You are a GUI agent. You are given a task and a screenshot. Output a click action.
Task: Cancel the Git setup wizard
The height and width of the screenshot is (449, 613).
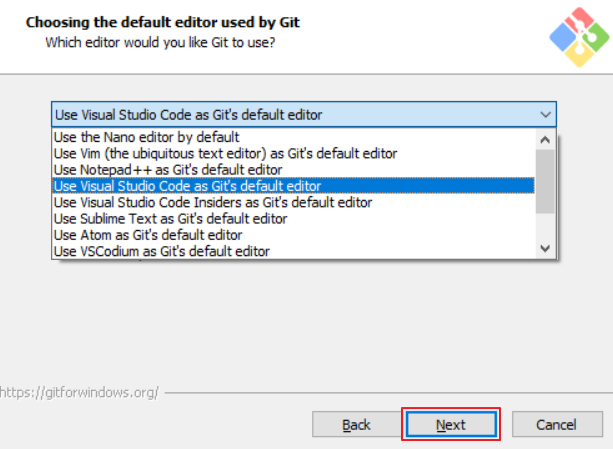click(557, 424)
